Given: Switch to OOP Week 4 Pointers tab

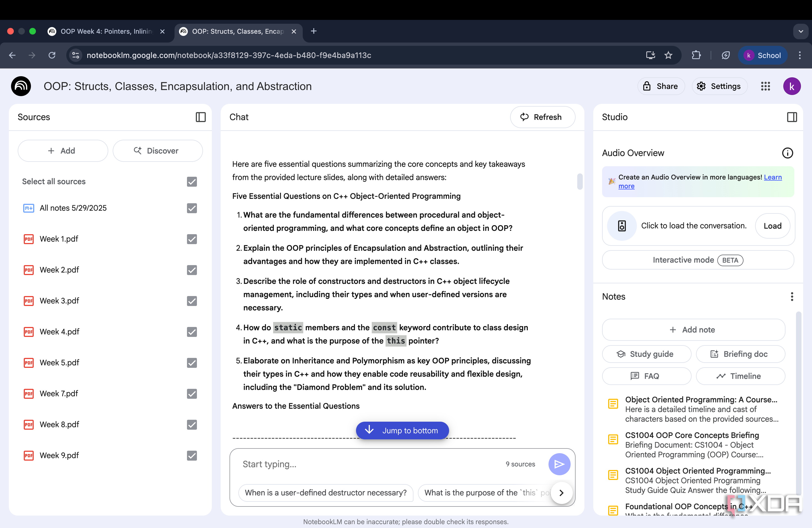Looking at the screenshot, I should point(106,31).
